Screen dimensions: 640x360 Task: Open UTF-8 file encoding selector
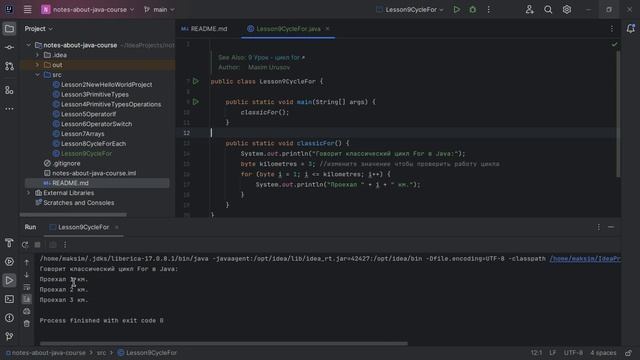click(573, 353)
